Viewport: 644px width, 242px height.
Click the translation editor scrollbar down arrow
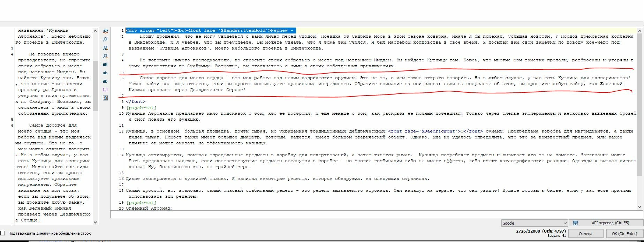click(639, 207)
